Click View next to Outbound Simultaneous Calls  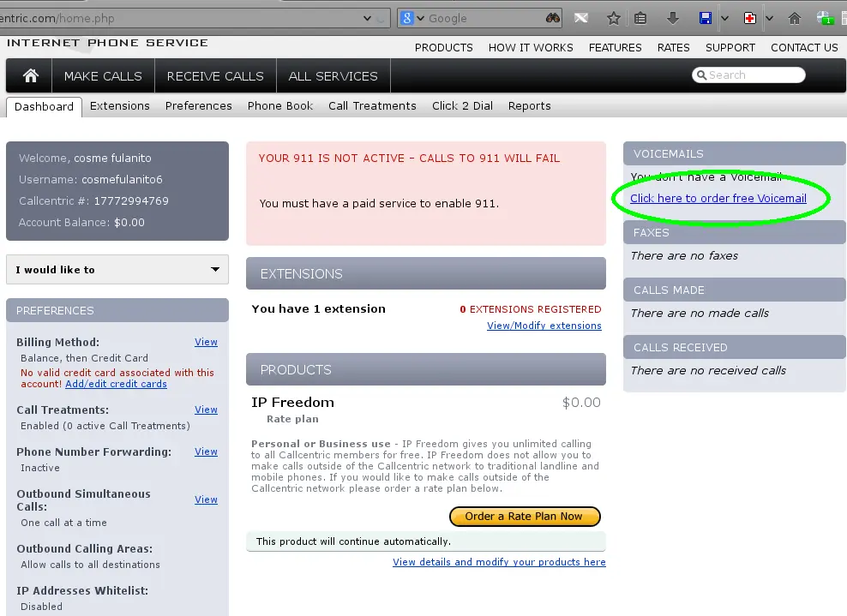click(x=206, y=499)
